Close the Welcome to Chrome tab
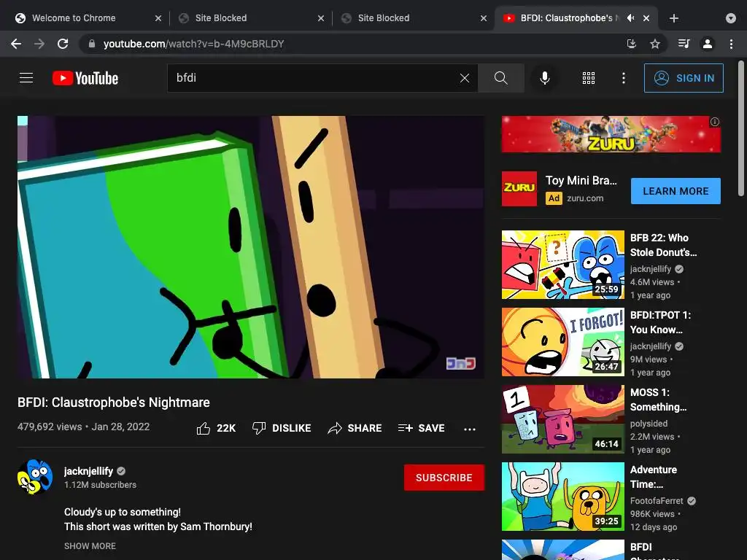Image resolution: width=747 pixels, height=560 pixels. tap(158, 18)
